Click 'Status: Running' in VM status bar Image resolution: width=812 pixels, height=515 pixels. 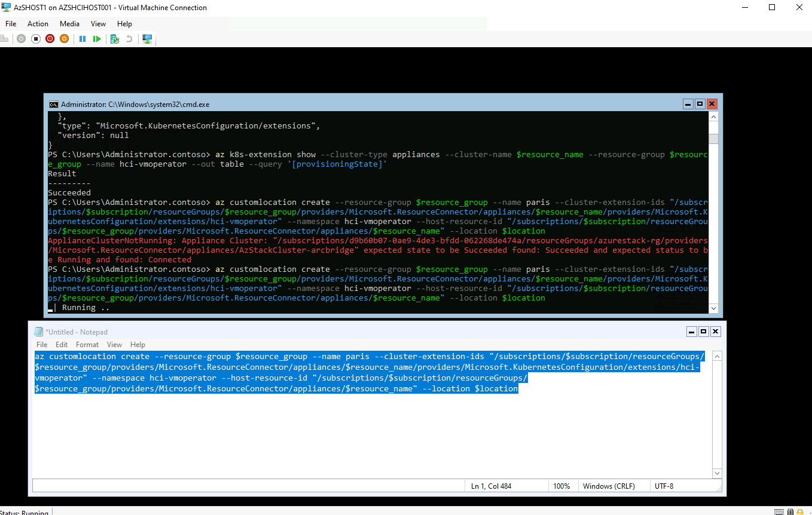tap(25, 513)
